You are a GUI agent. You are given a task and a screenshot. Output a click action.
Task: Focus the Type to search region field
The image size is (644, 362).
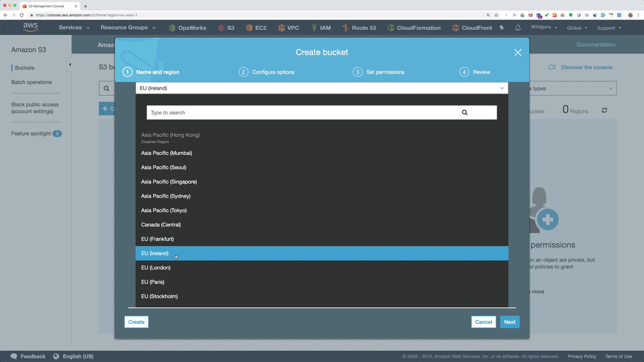(321, 113)
